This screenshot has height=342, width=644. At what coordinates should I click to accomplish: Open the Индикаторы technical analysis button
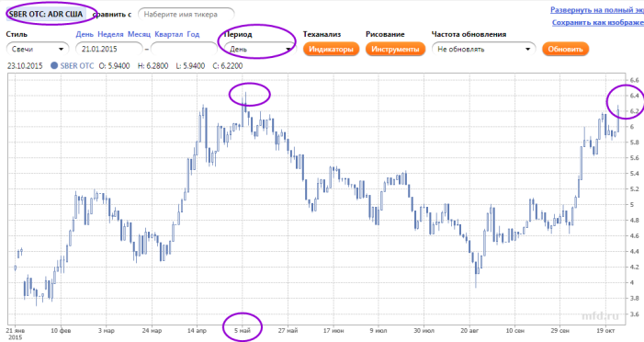331,50
